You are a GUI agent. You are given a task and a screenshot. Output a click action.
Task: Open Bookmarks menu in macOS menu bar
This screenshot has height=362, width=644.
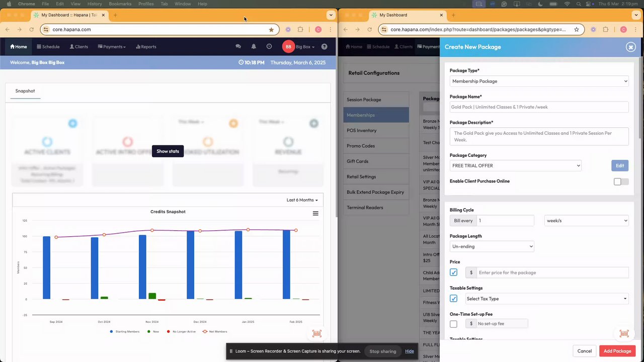click(x=120, y=4)
